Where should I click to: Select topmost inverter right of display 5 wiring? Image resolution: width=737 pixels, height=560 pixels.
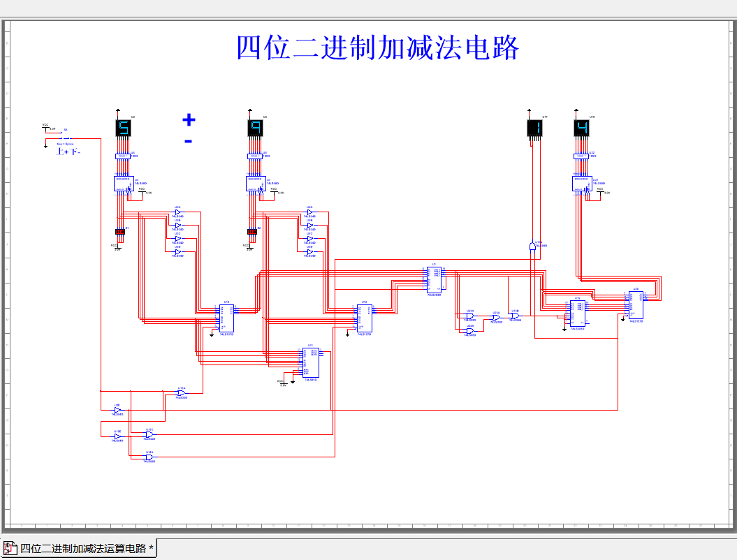click(x=178, y=212)
